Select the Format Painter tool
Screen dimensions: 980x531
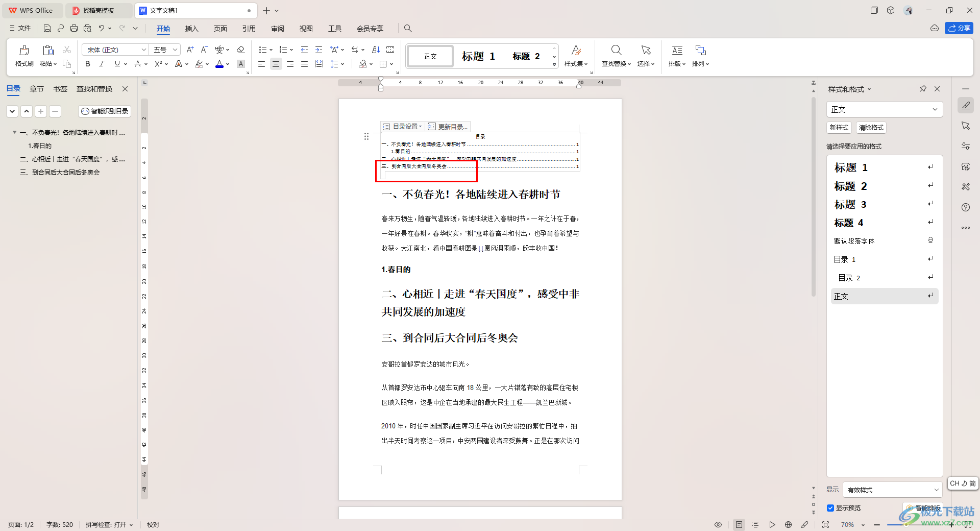[24, 56]
